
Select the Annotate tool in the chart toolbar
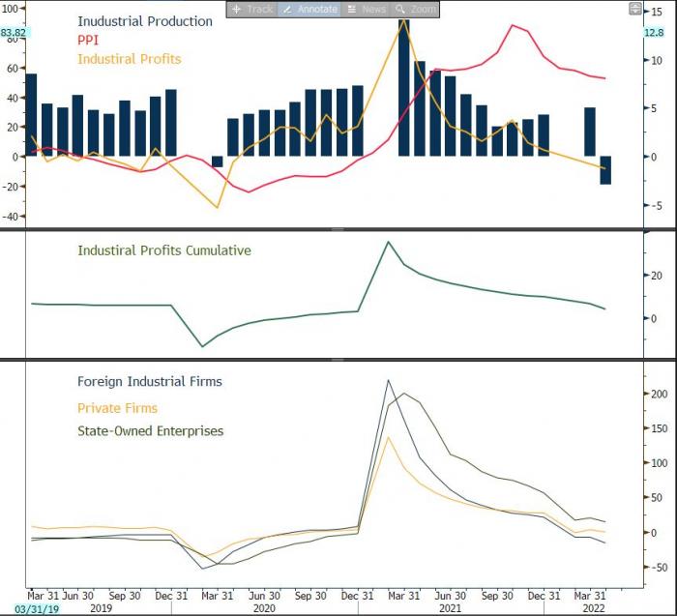point(309,9)
